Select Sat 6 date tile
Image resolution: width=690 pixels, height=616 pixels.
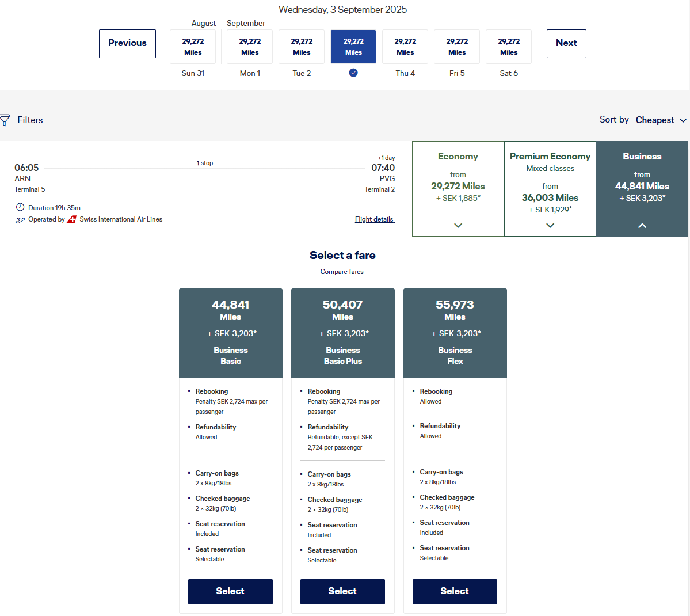pos(509,47)
